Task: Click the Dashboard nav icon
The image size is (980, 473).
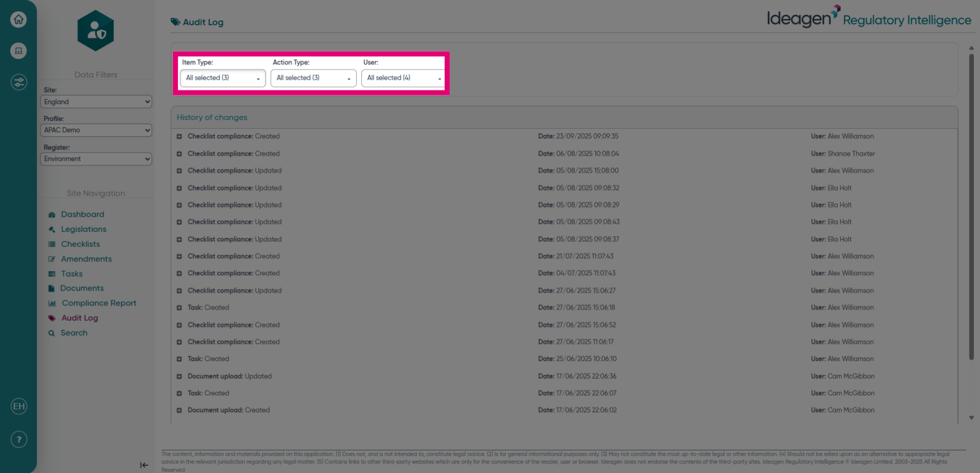Action: pyautogui.click(x=52, y=215)
